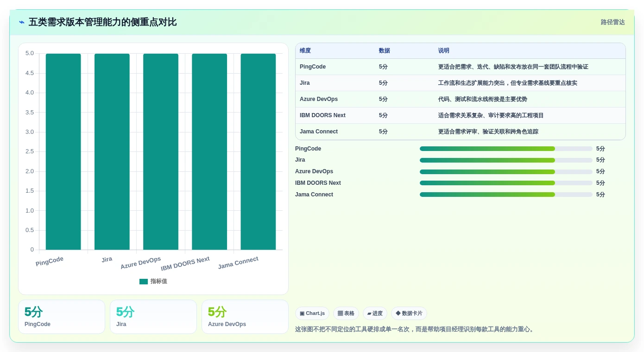644x352 pixels.
Task: Click the Azure DevOps progress bar
Action: (x=506, y=172)
